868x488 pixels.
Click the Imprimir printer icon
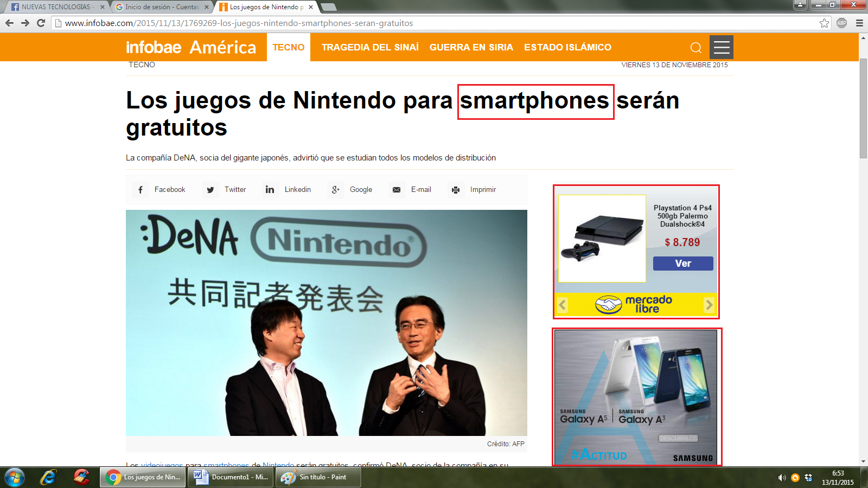456,190
